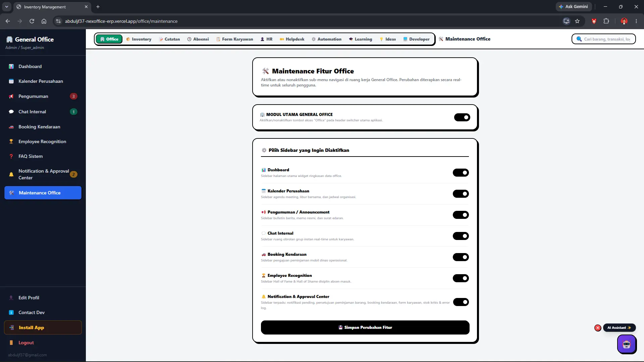This screenshot has height=362, width=644.
Task: Go to Form Karyawan tab
Action: pos(234,39)
